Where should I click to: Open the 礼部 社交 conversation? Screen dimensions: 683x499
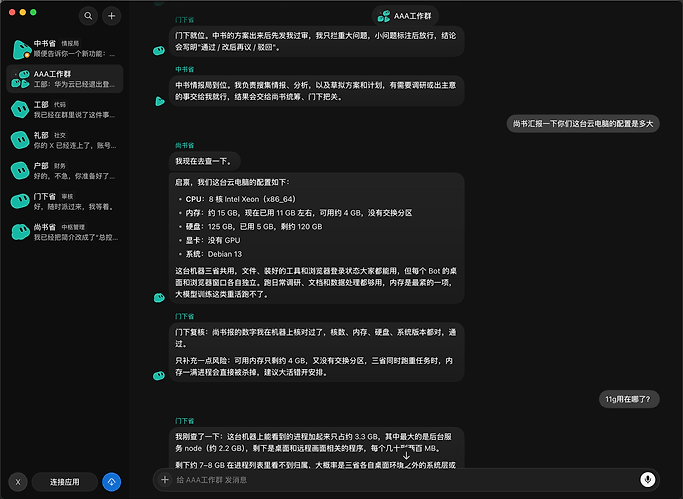click(64, 140)
